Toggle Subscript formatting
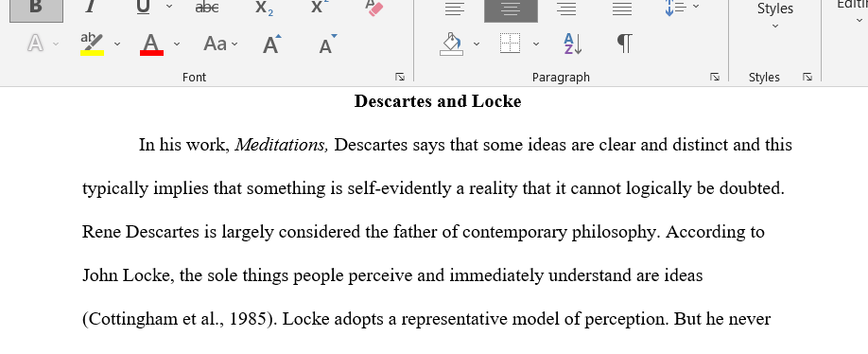 (x=264, y=8)
